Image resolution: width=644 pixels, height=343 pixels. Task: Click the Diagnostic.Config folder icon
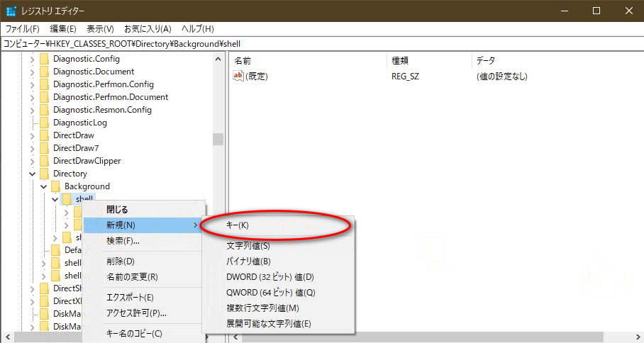click(45, 59)
